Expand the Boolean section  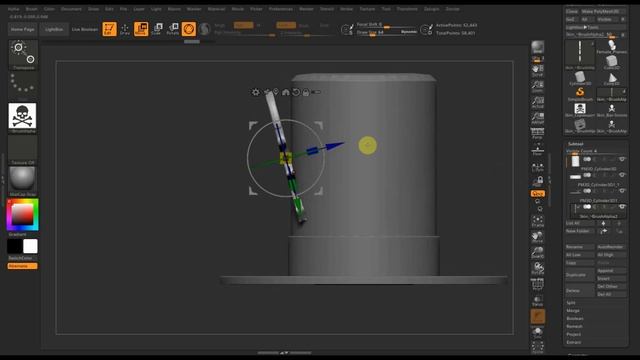(575, 318)
